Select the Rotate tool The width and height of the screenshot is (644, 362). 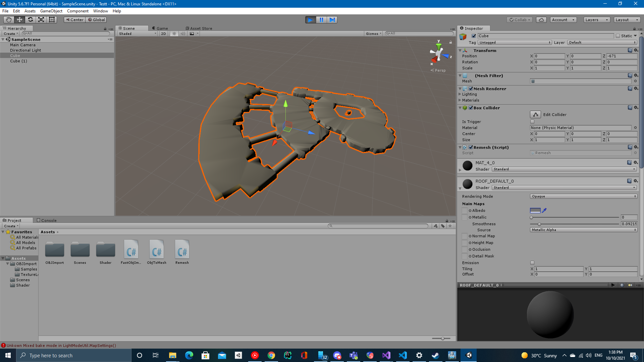(30, 20)
